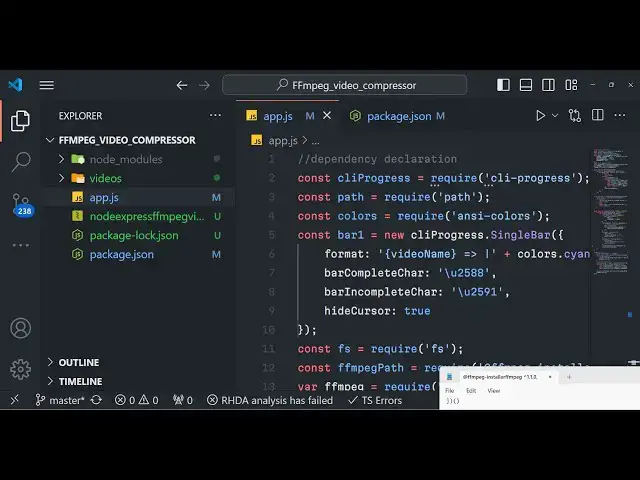Click the Visual Studio Code logo icon
Screen dimensions: 640x480
pyautogui.click(x=15, y=85)
